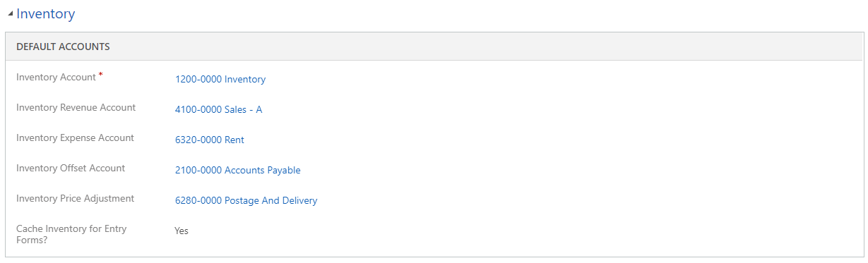Open the 4100-0000 Sales - A link
This screenshot has height=263, width=868.
(x=219, y=109)
